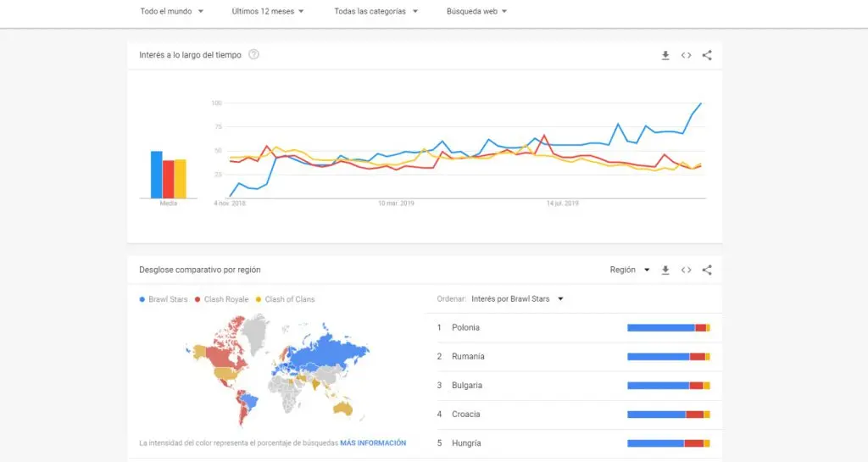Click the red Clash Royale legend dot

point(198,299)
